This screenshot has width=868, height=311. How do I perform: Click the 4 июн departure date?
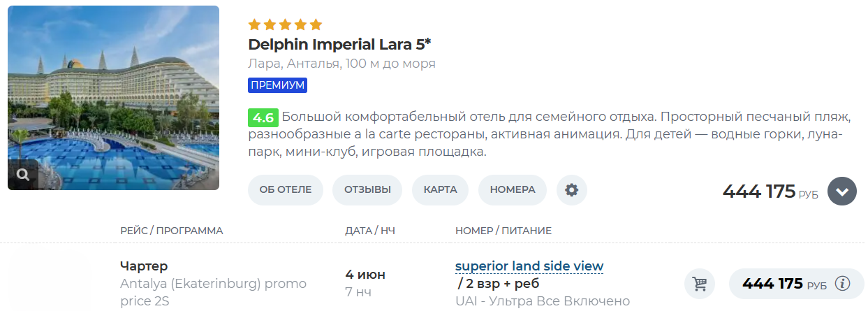coord(365,275)
